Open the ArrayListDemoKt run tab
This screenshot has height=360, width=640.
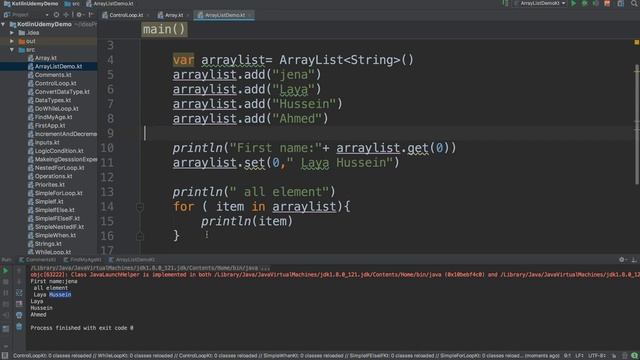[132, 260]
